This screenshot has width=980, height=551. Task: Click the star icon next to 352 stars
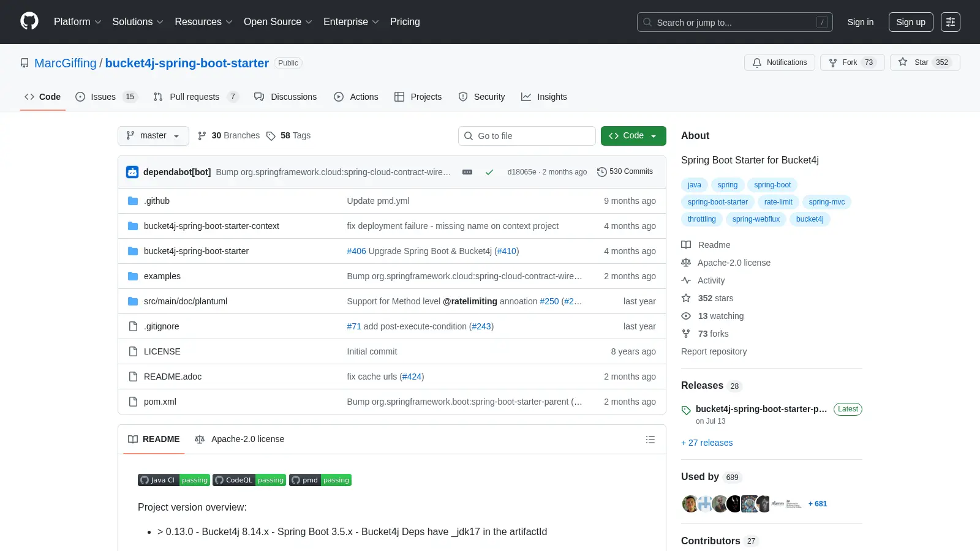coord(686,298)
